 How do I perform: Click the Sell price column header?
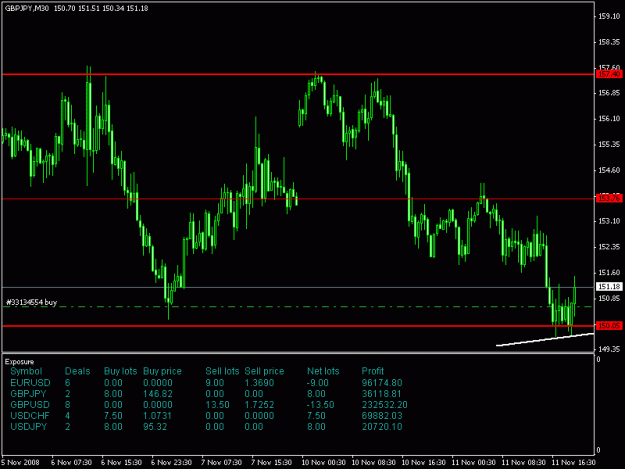[264, 371]
